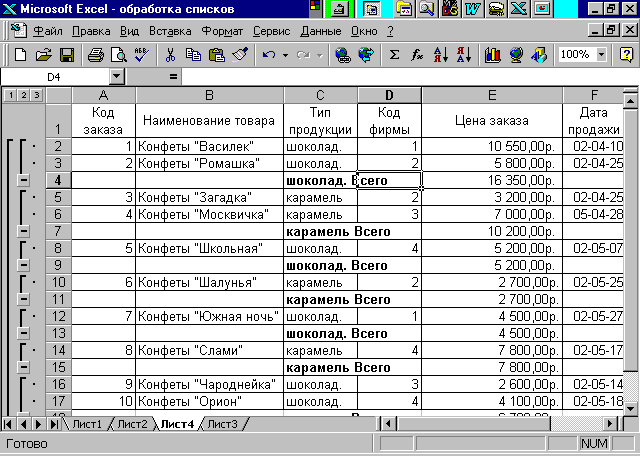Show the Web toolbar icon
The width and height of the screenshot is (640, 456).
pos(366,54)
